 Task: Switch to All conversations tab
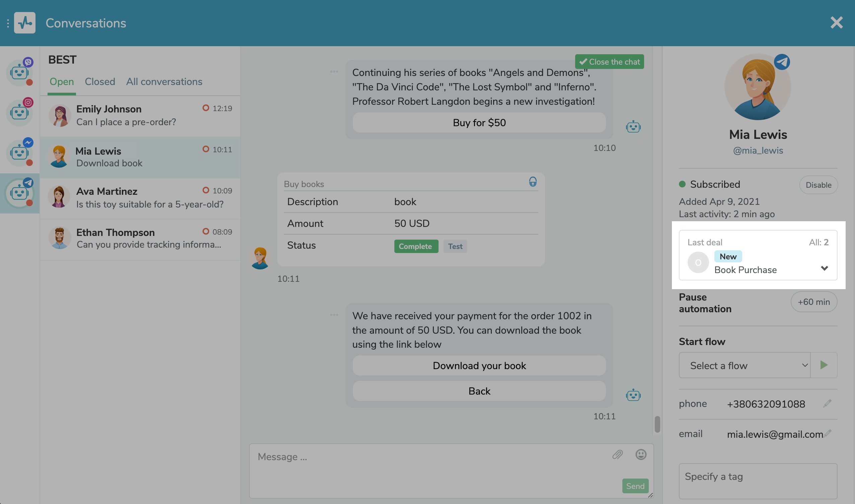point(164,82)
